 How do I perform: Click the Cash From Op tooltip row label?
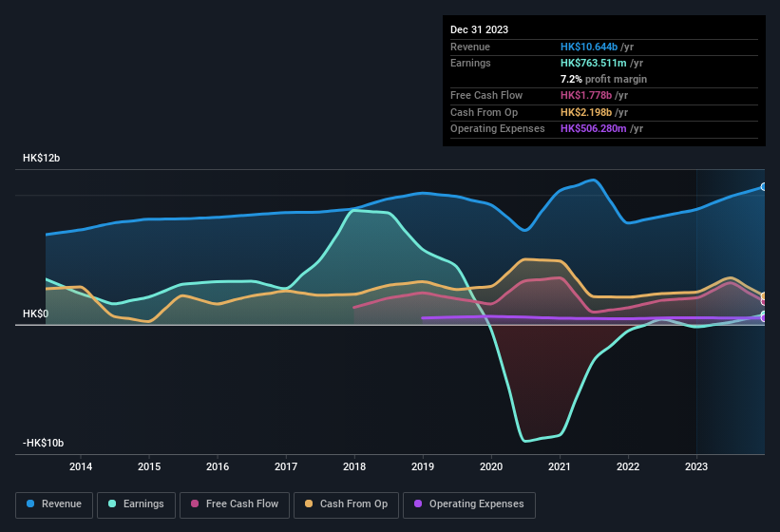[x=484, y=112]
